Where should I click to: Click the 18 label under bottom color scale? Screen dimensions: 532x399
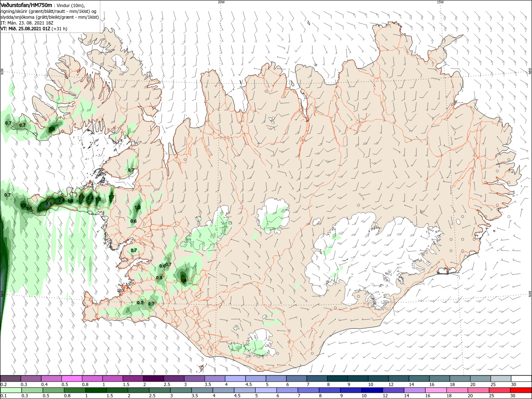pos(449,396)
